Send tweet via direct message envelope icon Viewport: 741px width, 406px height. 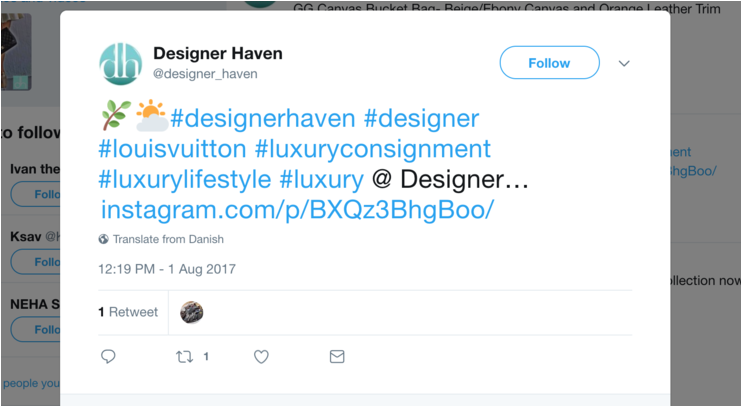pos(337,356)
